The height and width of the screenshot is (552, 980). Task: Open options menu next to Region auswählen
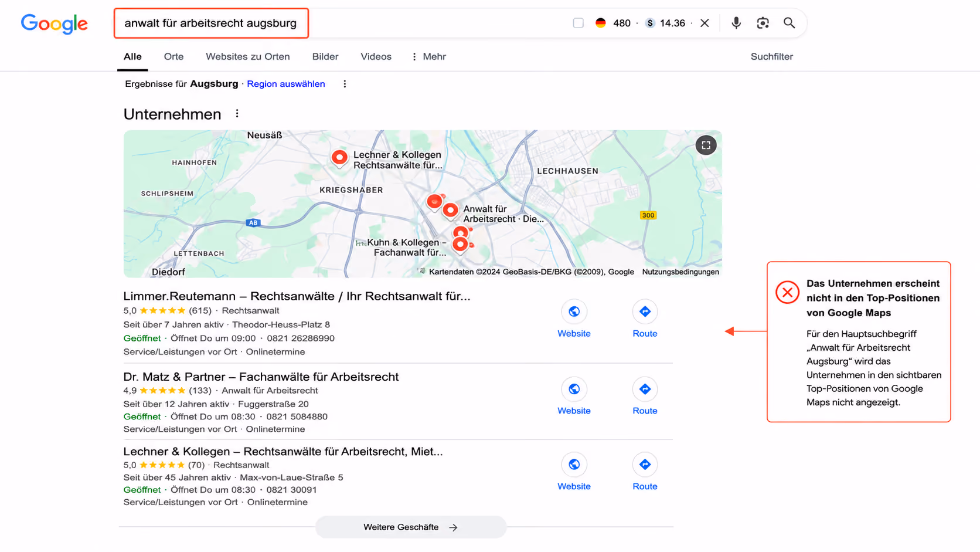point(345,84)
